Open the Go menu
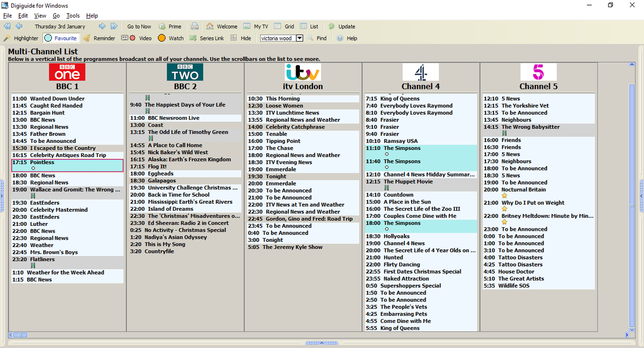The image size is (644, 348). click(x=56, y=16)
